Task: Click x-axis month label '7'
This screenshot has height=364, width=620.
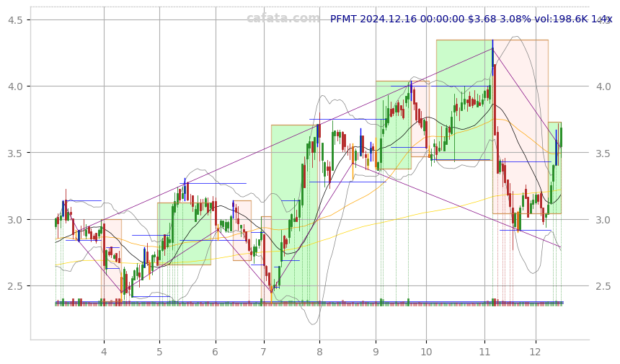Action: pyautogui.click(x=263, y=352)
